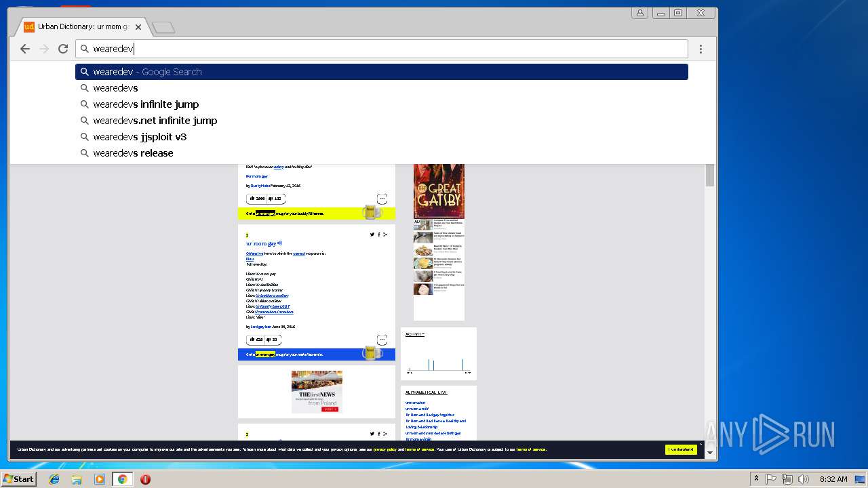The image size is (868, 488).
Task: Click the blue 'Get a mug' banner text
Action: 284,354
